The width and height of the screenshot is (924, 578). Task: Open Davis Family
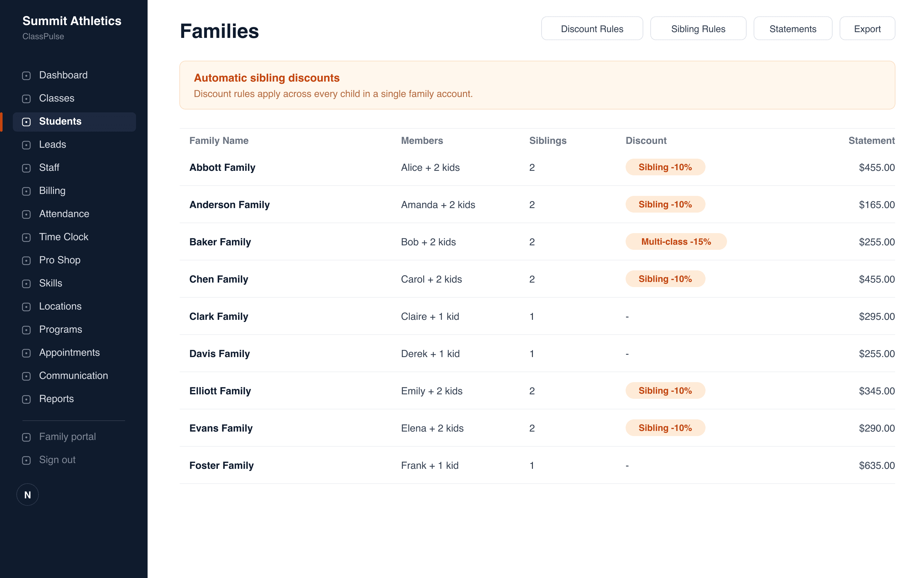pos(537,354)
